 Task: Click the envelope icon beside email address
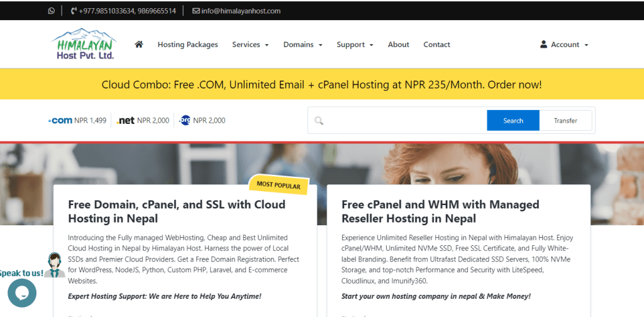196,11
